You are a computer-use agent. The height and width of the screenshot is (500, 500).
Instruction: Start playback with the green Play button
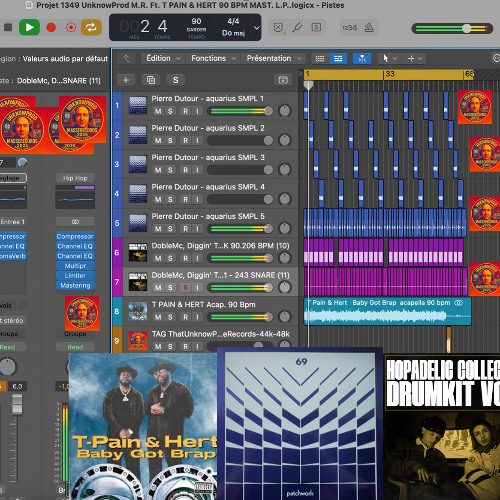click(x=29, y=27)
